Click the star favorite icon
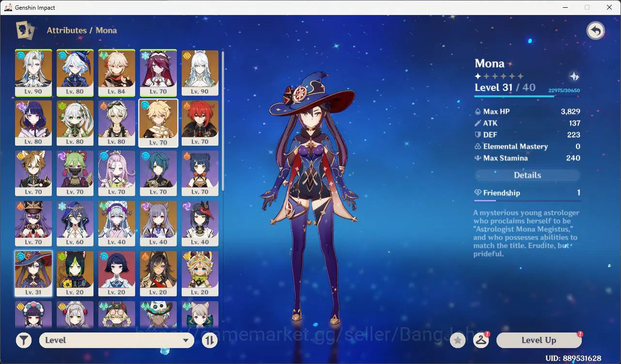This screenshot has width=621, height=364. coord(457,341)
